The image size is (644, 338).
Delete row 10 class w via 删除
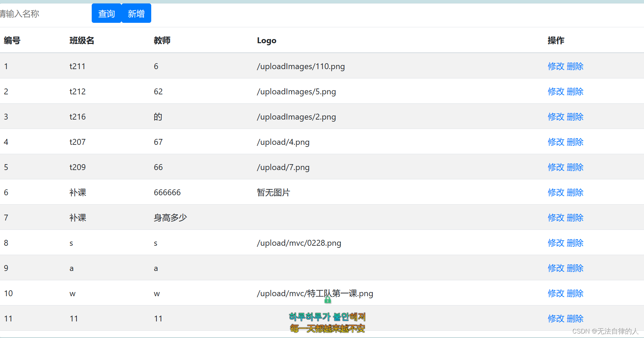coord(575,293)
